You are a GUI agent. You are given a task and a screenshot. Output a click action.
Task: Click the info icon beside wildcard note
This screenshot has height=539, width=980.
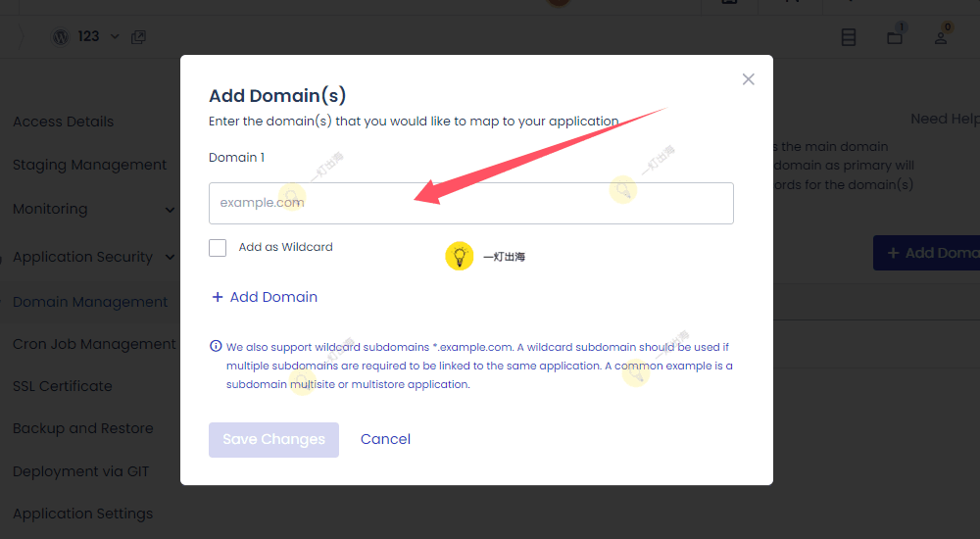pyautogui.click(x=216, y=347)
